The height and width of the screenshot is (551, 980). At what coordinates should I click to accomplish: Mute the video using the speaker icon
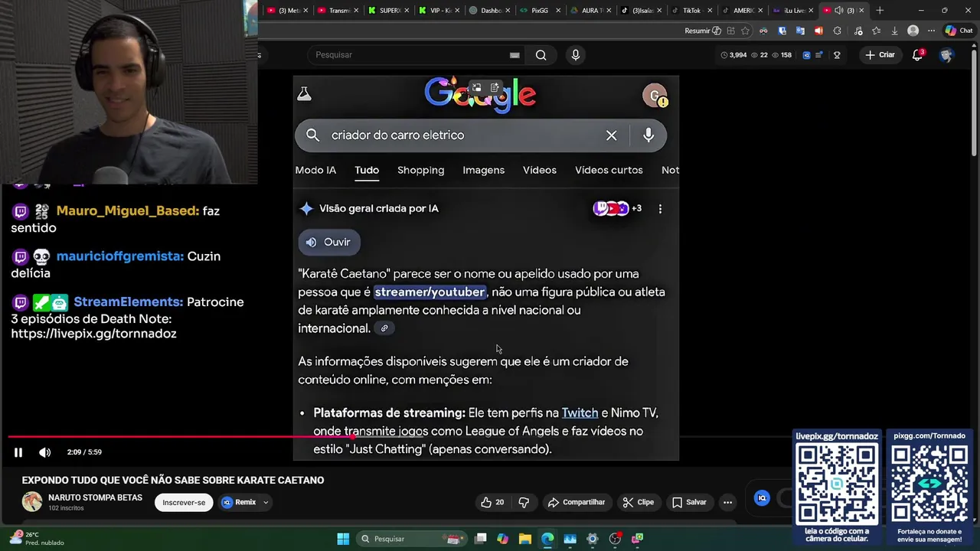[x=45, y=452]
